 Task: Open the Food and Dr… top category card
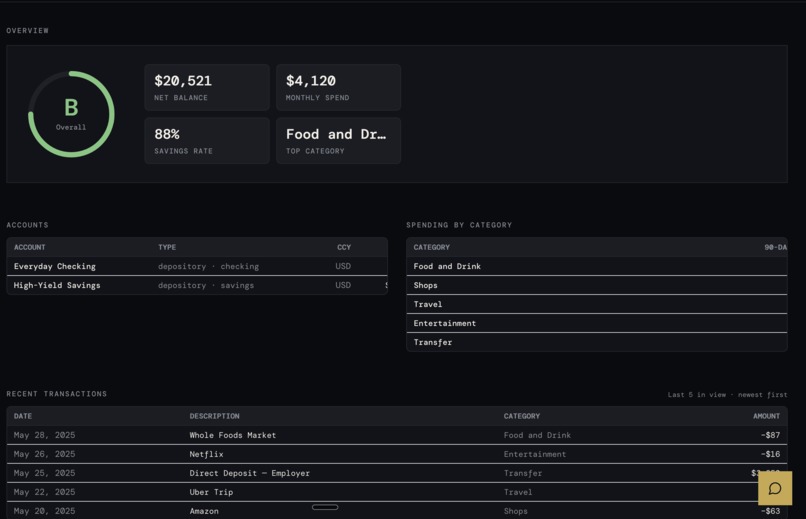(338, 141)
